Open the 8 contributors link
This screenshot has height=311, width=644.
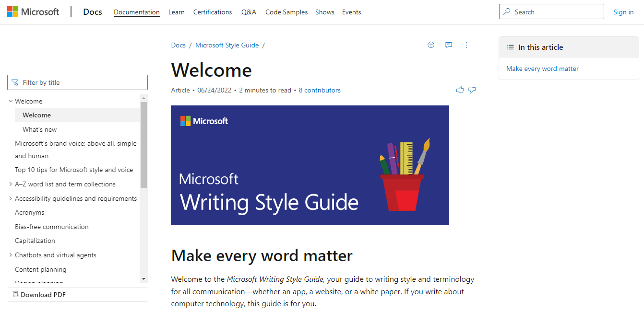point(320,90)
